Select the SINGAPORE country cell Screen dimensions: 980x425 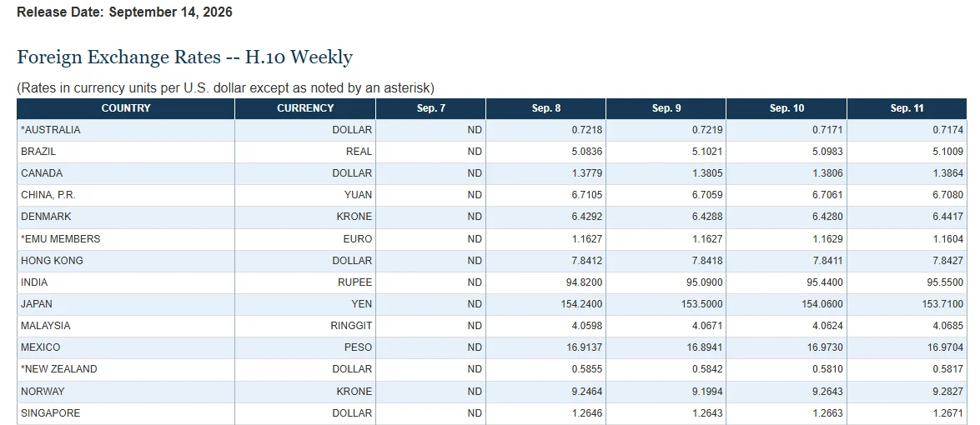tap(126, 413)
